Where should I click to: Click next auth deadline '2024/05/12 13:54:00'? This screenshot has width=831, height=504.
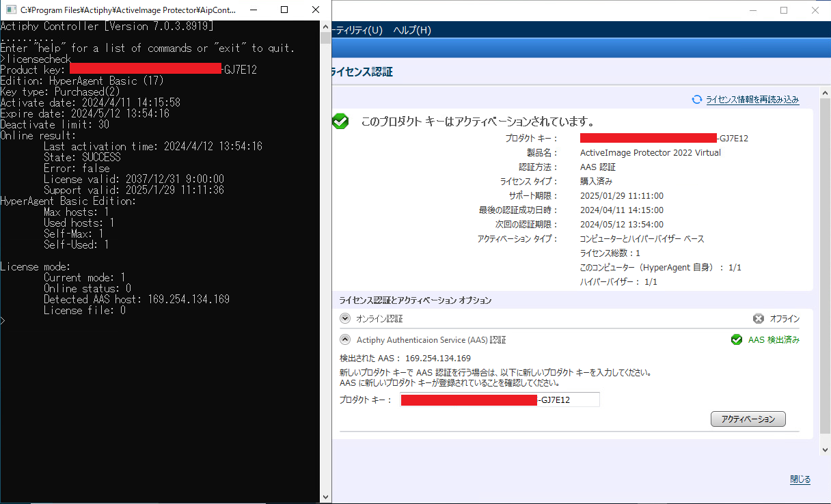621,225
